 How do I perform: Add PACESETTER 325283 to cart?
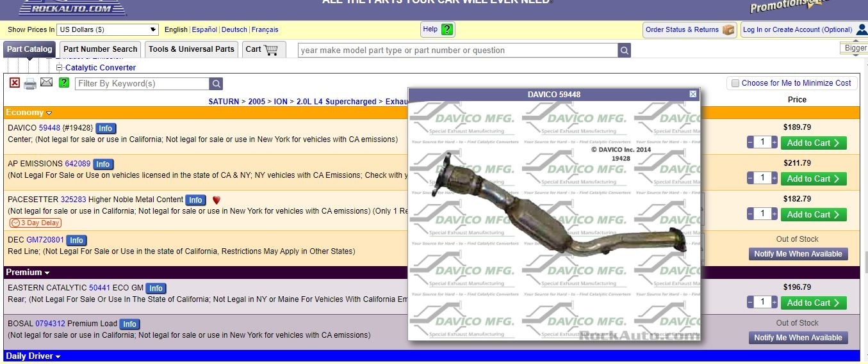pos(814,214)
